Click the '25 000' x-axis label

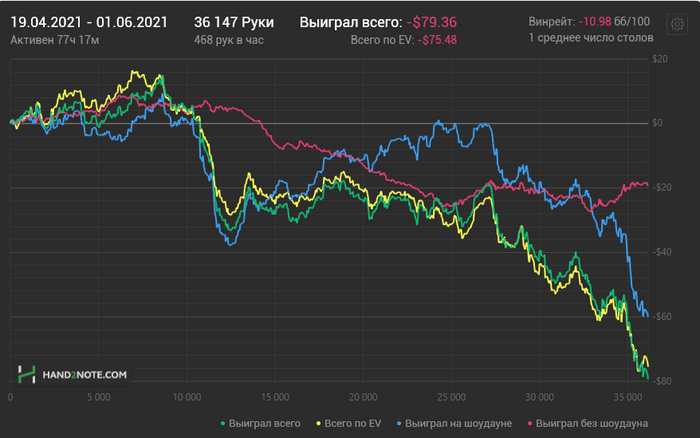pyautogui.click(x=451, y=397)
